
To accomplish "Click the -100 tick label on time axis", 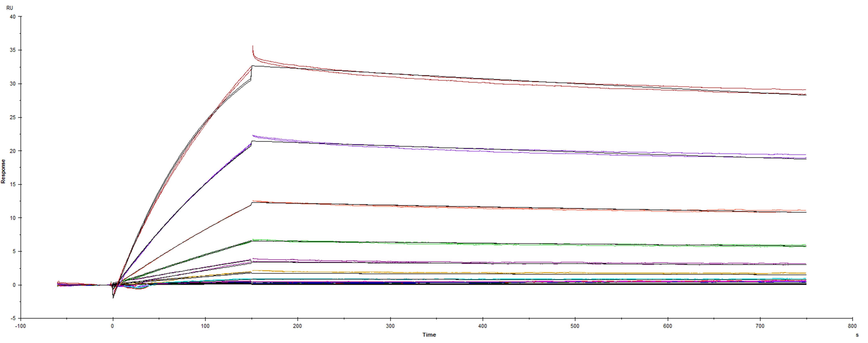I will pyautogui.click(x=20, y=326).
